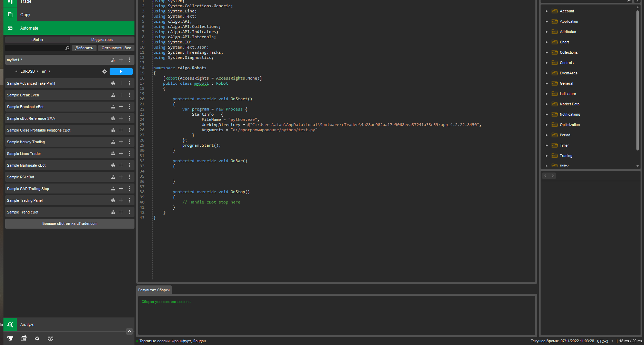Build Sample Lines Trader cBot
644x345 pixels.
point(113,154)
